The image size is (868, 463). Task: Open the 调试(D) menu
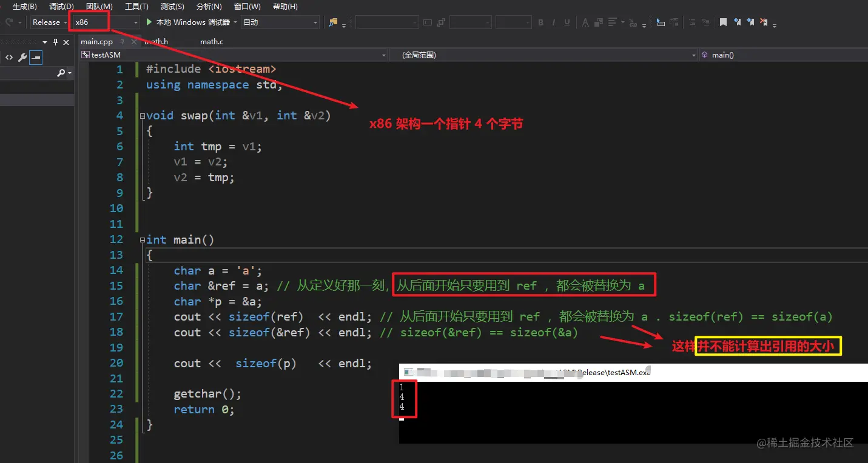click(61, 7)
